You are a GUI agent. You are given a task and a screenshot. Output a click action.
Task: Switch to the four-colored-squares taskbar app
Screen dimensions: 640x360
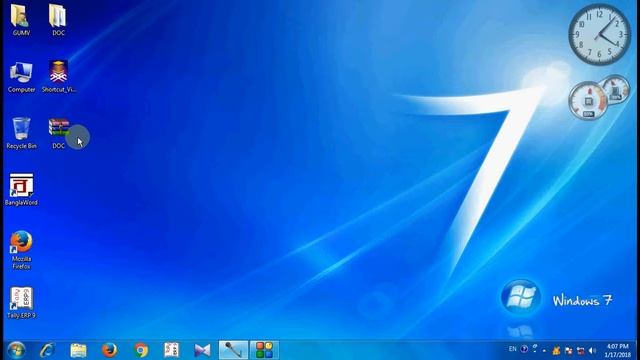pyautogui.click(x=264, y=350)
